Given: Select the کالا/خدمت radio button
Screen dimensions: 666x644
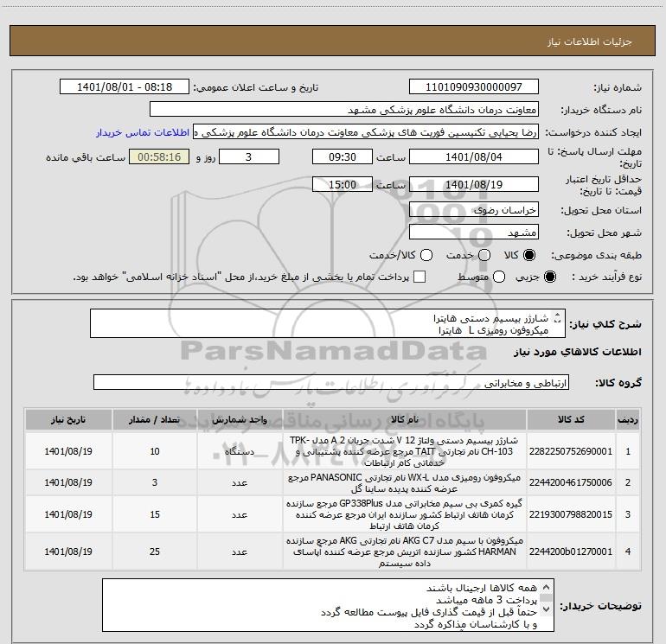Looking at the screenshot, I should point(426,255).
